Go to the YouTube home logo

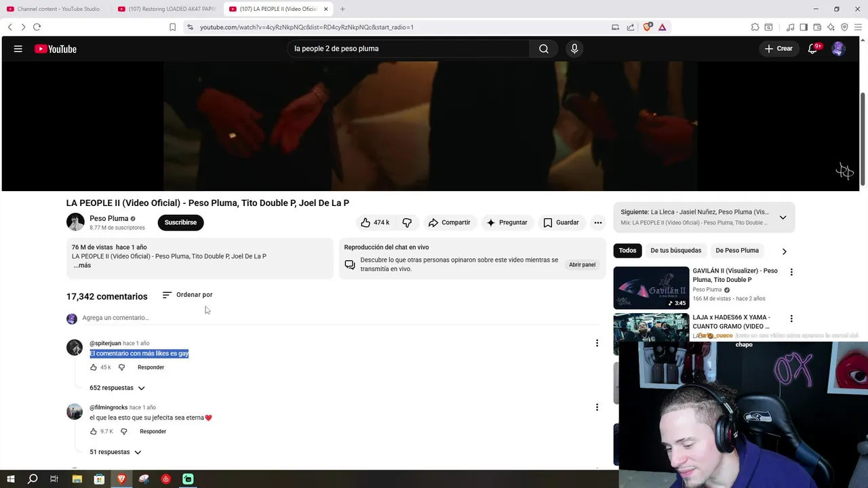click(56, 49)
